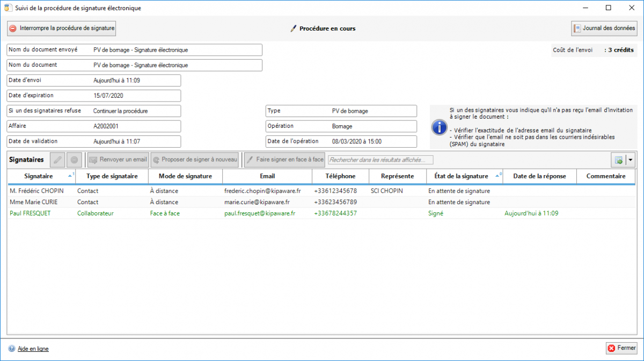Click the app icon in title bar

[x=8, y=8]
